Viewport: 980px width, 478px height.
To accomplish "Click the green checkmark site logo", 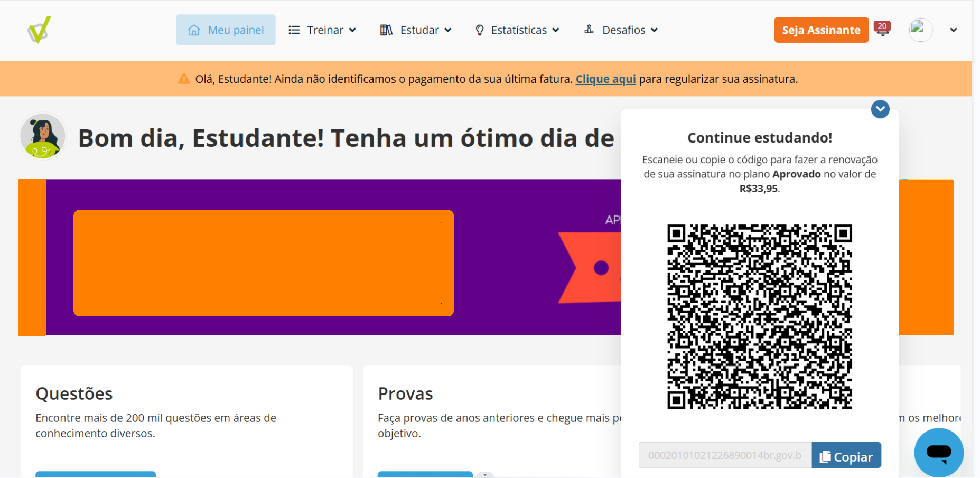I will click(40, 30).
